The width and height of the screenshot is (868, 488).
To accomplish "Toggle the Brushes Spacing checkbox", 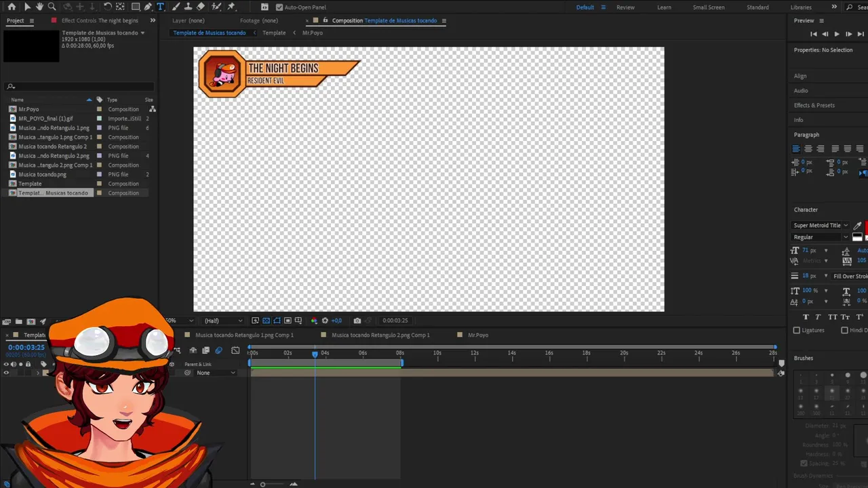I will [804, 463].
